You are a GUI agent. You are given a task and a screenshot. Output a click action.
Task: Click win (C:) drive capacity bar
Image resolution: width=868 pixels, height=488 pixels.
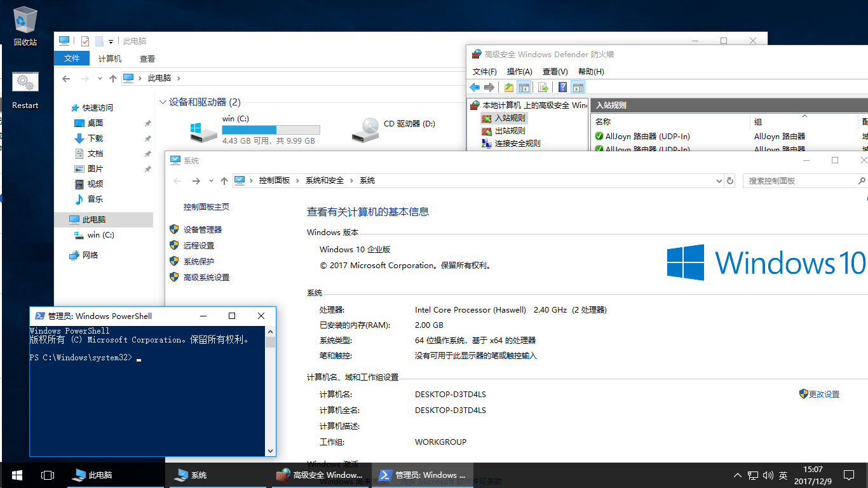pyautogui.click(x=271, y=130)
